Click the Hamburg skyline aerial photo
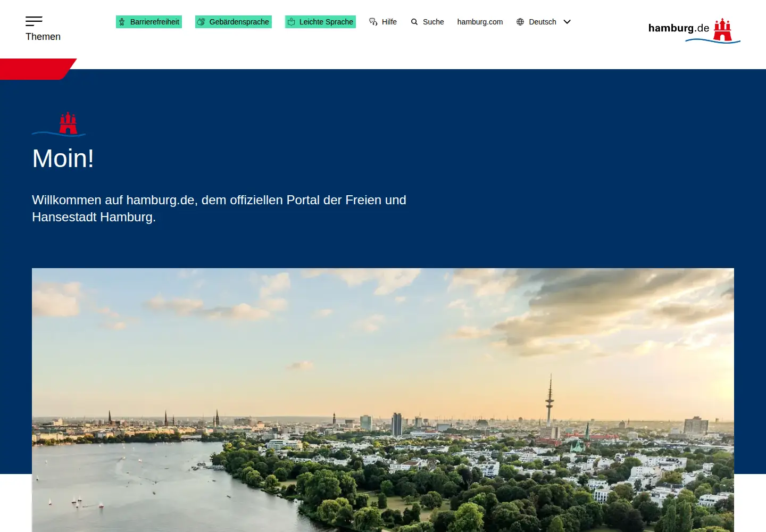 pyautogui.click(x=383, y=400)
